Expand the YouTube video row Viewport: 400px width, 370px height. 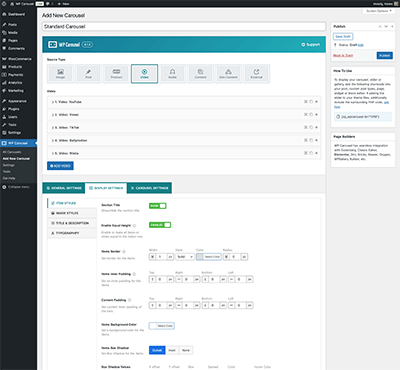tap(184, 102)
